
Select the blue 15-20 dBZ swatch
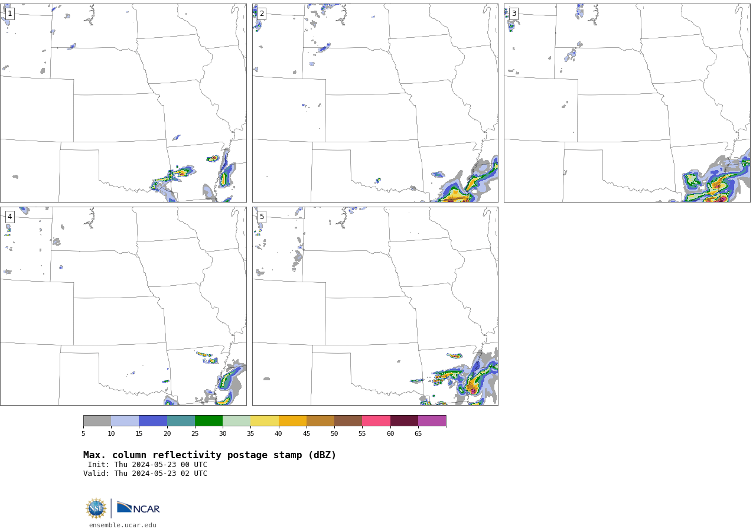pyautogui.click(x=153, y=421)
